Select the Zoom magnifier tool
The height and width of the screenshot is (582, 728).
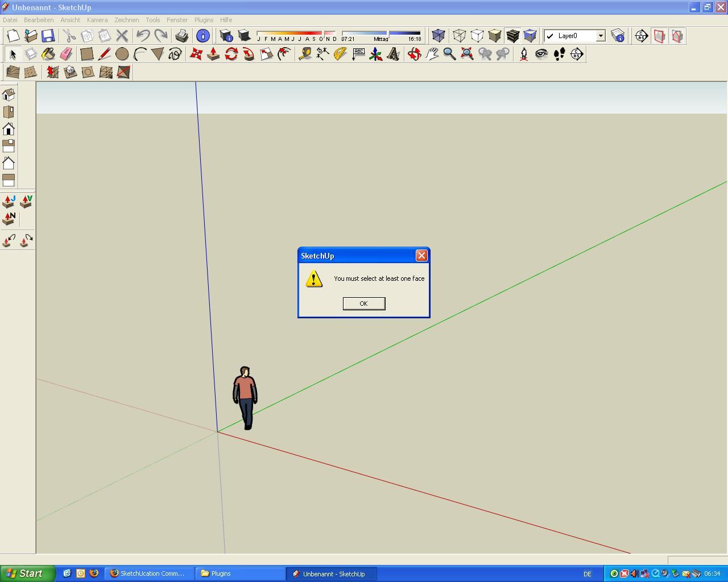pos(449,54)
